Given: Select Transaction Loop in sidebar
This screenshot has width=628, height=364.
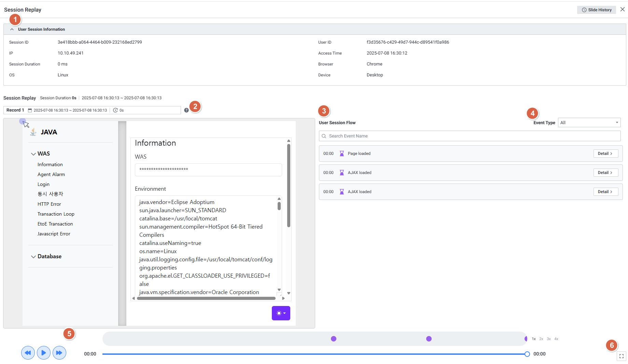Looking at the screenshot, I should (56, 214).
